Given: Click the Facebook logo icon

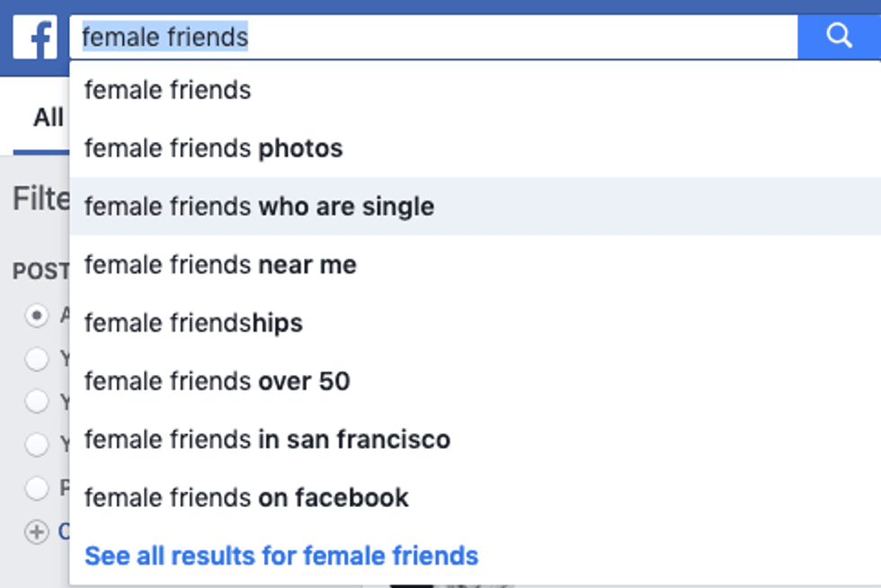Looking at the screenshot, I should (35, 37).
